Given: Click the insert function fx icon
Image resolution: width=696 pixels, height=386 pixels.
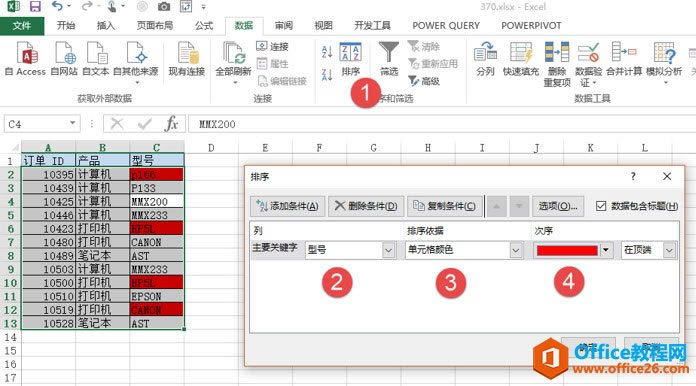Looking at the screenshot, I should 171,124.
